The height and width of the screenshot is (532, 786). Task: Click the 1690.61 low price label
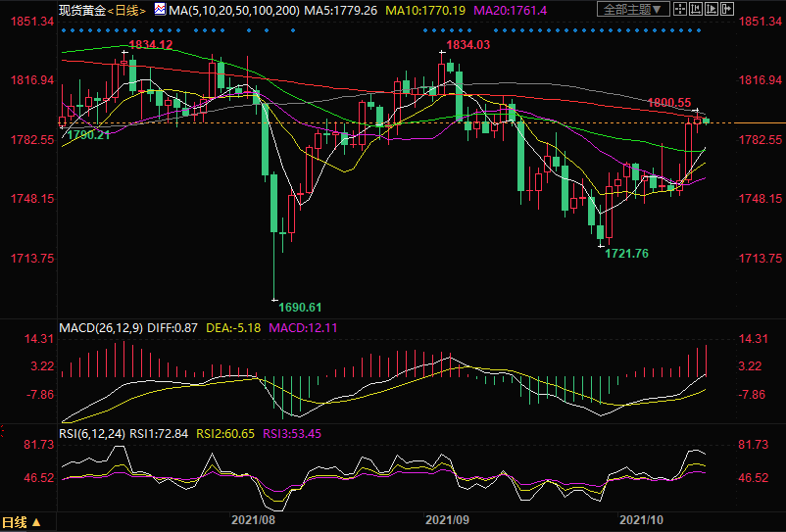301,307
